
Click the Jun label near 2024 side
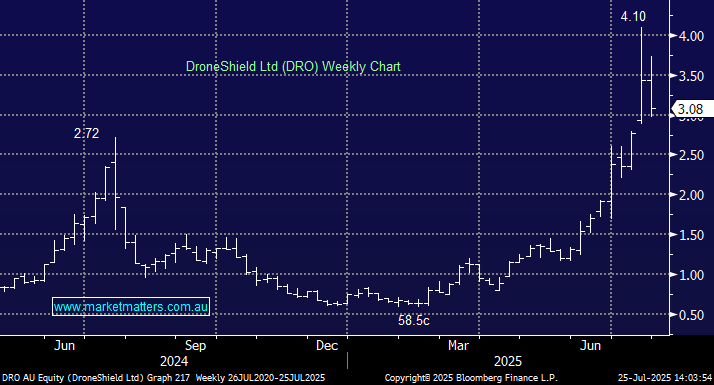coord(64,345)
